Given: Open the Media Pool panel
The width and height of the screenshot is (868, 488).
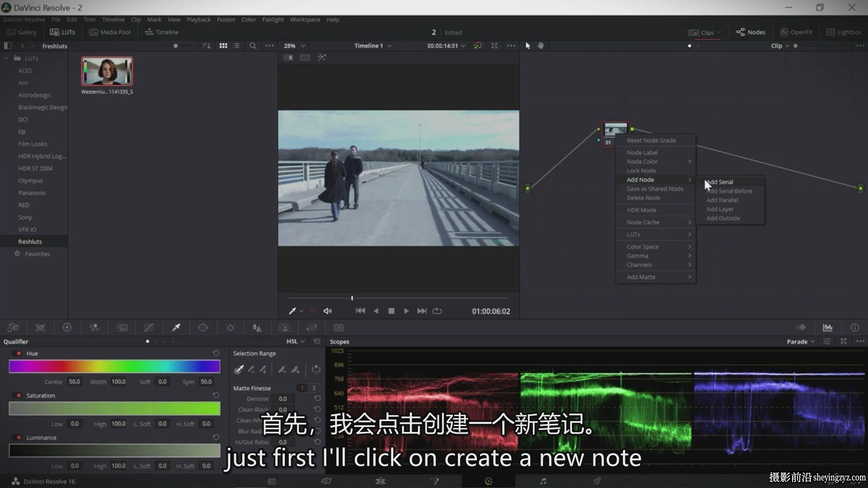Looking at the screenshot, I should [110, 32].
